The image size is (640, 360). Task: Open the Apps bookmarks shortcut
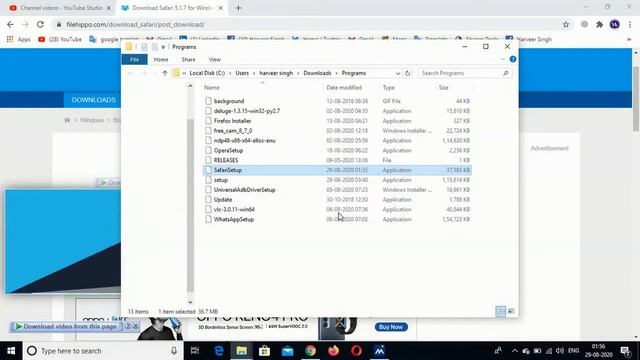tap(18, 39)
